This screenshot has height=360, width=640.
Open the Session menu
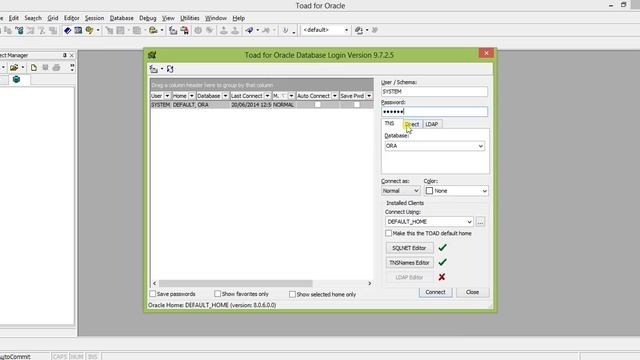coord(94,18)
